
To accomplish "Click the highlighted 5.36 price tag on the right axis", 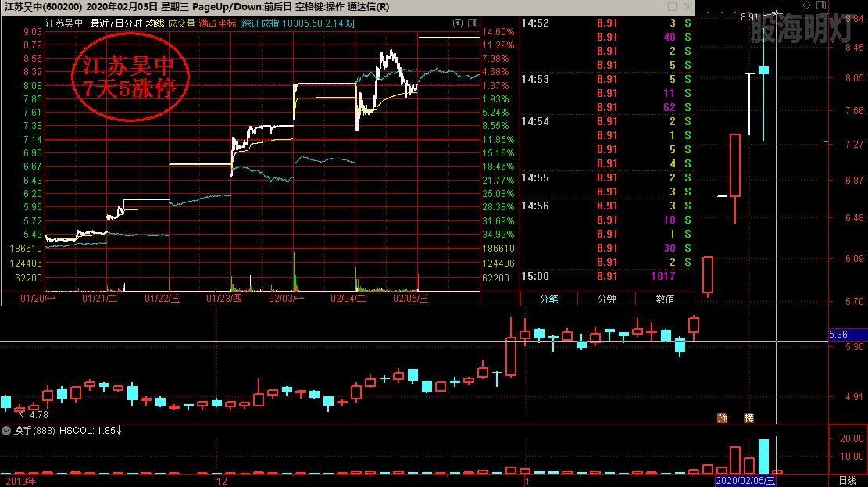I will pyautogui.click(x=847, y=335).
